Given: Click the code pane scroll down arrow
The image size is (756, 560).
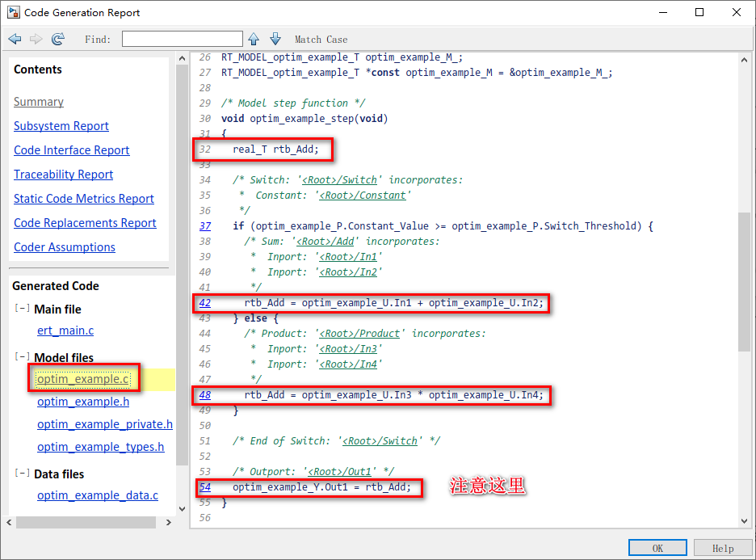Looking at the screenshot, I should (744, 521).
